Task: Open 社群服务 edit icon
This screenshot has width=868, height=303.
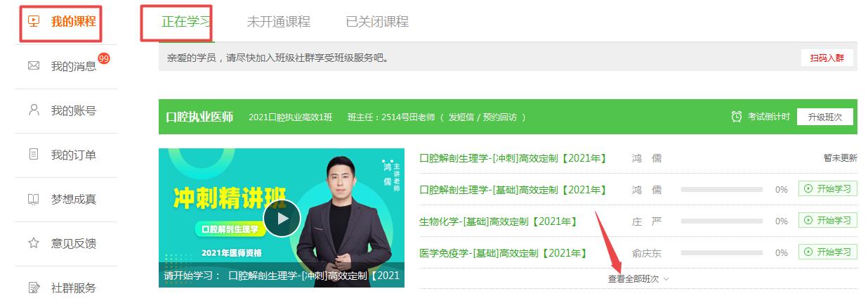Action: point(33,288)
